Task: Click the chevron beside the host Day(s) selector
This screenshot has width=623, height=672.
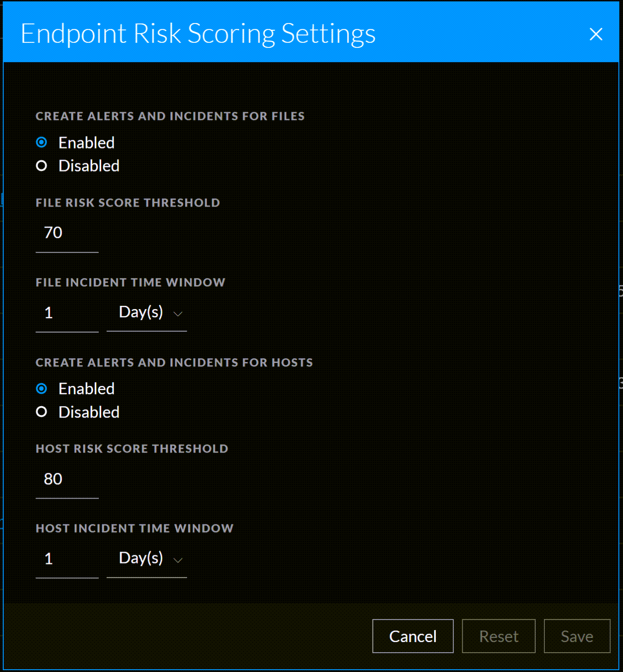Action: 178,560
